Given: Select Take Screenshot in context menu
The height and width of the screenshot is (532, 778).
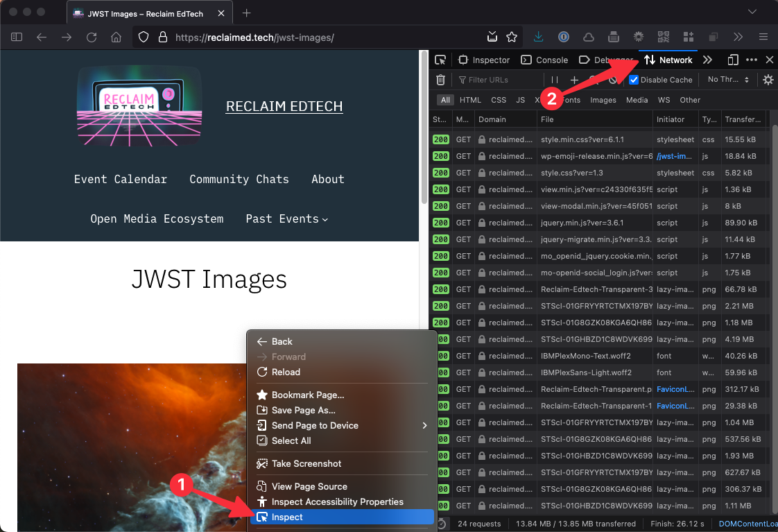Looking at the screenshot, I should pyautogui.click(x=343, y=463).
